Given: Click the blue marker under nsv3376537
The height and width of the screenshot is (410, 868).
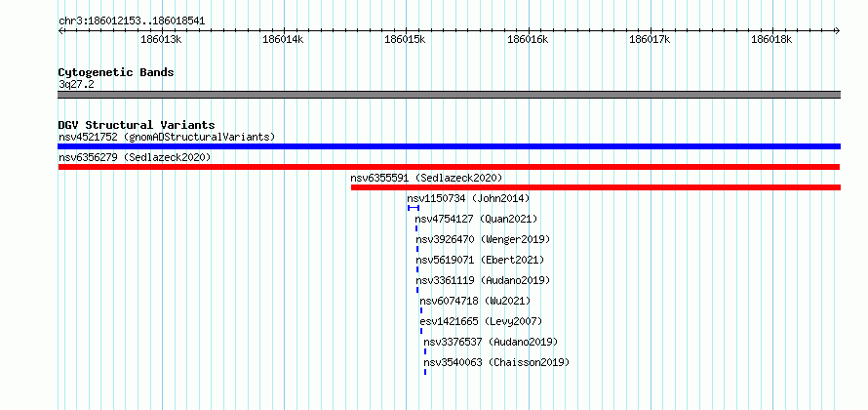Looking at the screenshot, I should (x=425, y=351).
